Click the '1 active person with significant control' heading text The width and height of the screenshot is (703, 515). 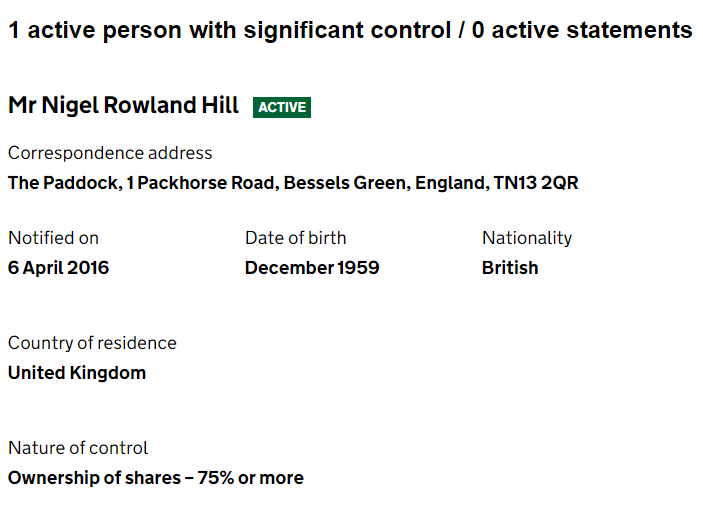222,30
